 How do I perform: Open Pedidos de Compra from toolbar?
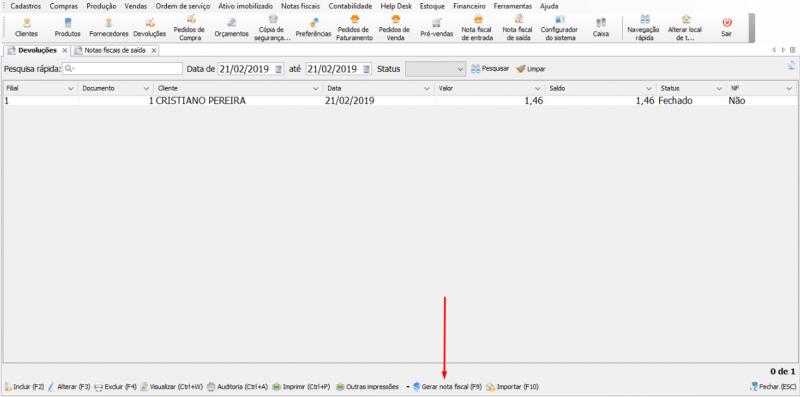pyautogui.click(x=189, y=28)
